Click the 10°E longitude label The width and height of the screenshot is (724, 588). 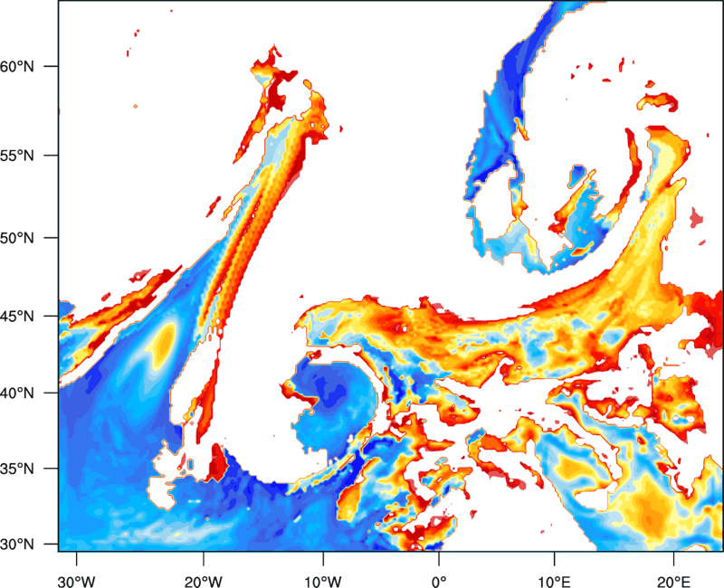click(x=554, y=581)
